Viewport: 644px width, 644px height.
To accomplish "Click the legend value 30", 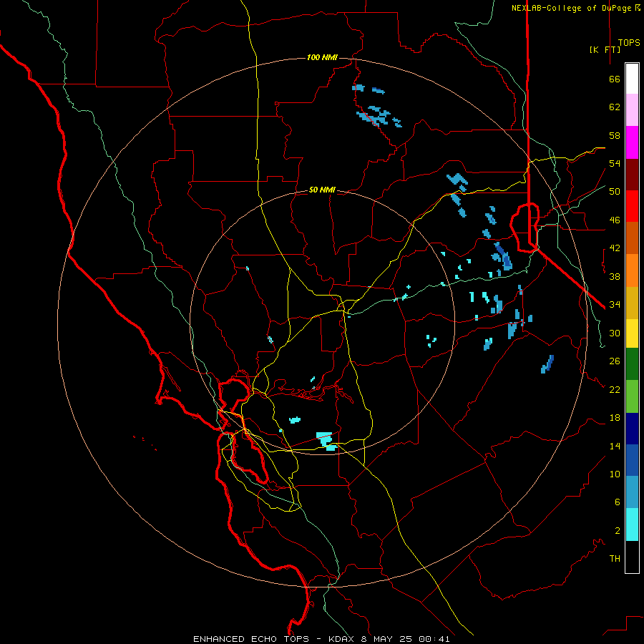I will [x=615, y=333].
